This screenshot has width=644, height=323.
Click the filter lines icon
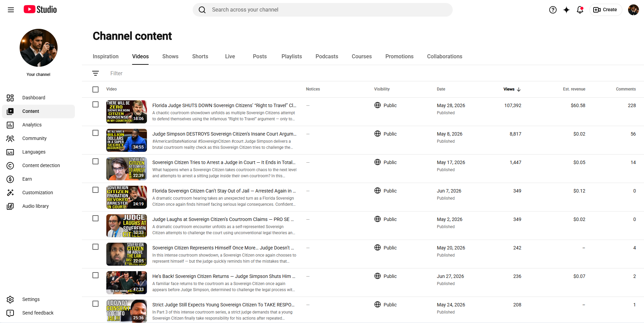(95, 73)
